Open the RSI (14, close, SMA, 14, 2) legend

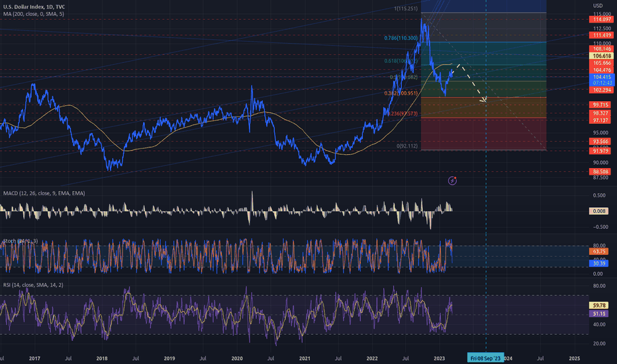[x=33, y=285]
